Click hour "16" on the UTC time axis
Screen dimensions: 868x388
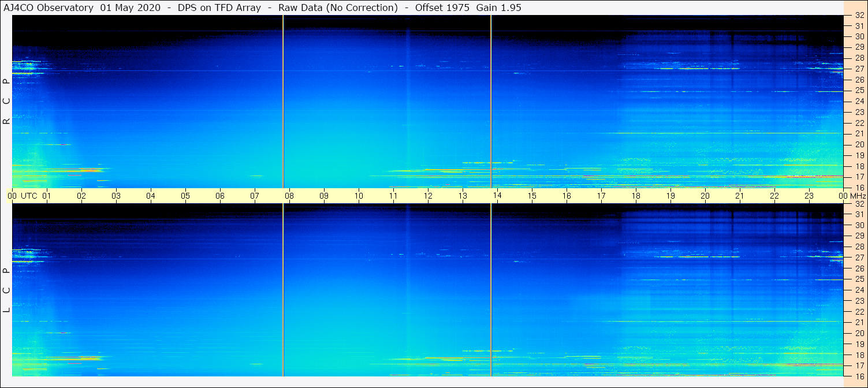coord(567,196)
